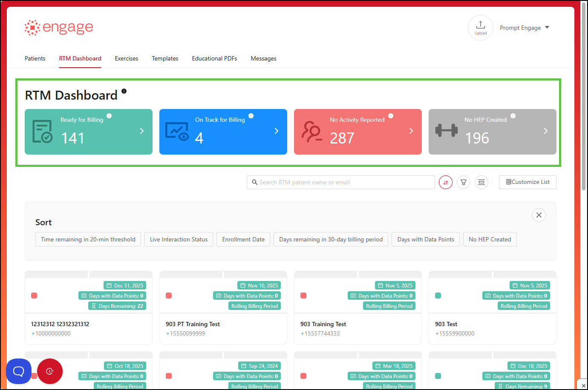Screen dimensions: 588x390
Task: Sort by Enrollment Date
Action: [x=243, y=239]
